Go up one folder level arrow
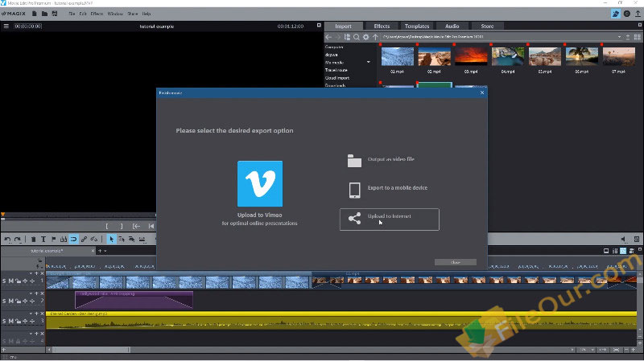Image resolution: width=644 pixels, height=361 pixels. pyautogui.click(x=375, y=37)
